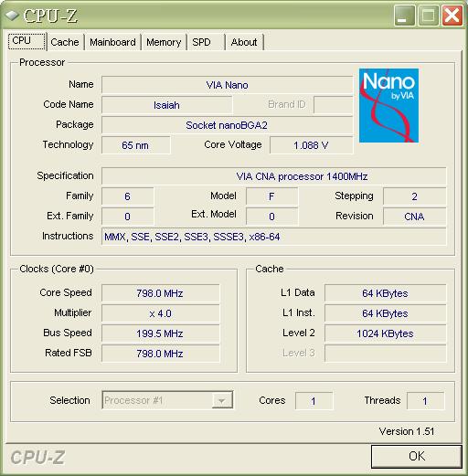Click the VIA CNA processor 1400MHz specification

[x=274, y=176]
